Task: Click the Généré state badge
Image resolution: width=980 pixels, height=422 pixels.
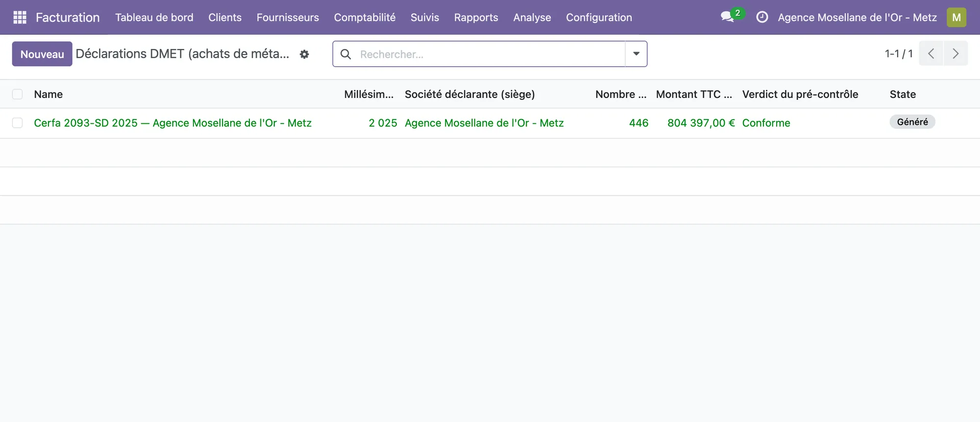Action: click(912, 122)
